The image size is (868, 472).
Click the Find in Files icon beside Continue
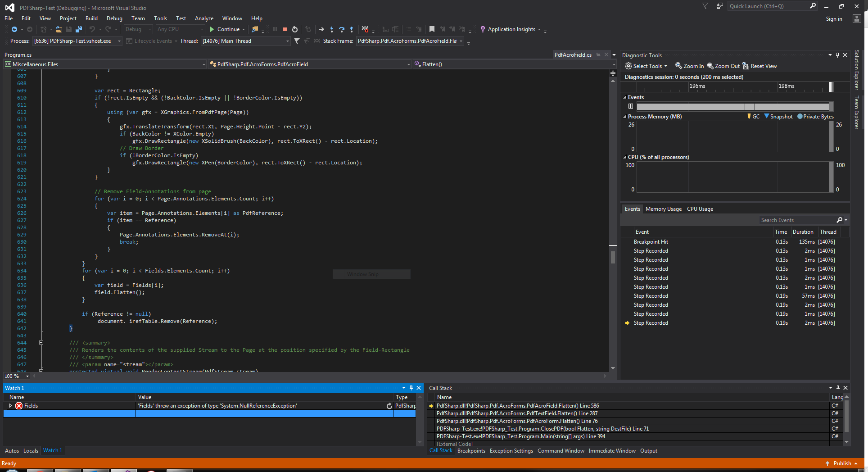tap(255, 29)
